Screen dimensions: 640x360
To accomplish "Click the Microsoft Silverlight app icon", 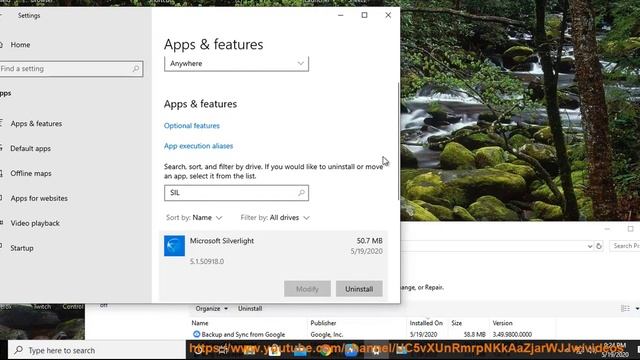I will [174, 246].
